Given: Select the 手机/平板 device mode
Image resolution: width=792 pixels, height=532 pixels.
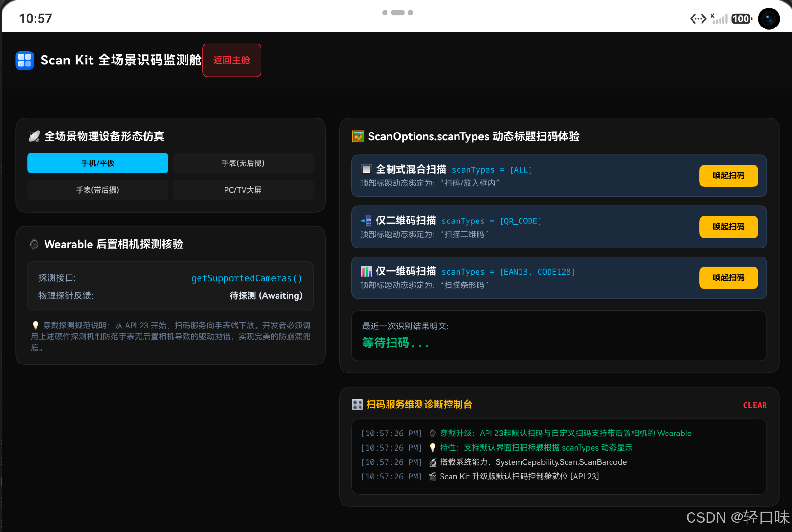Looking at the screenshot, I should tap(98, 163).
